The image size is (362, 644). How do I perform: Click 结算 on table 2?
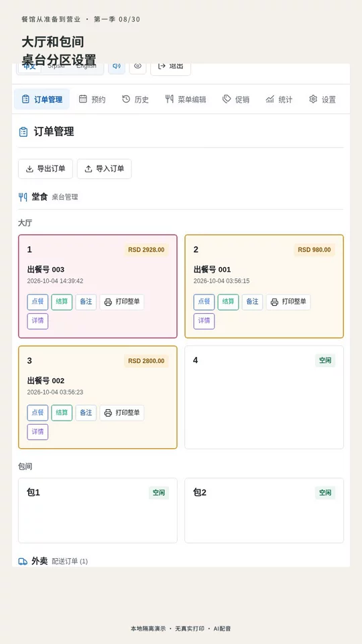coord(228,302)
